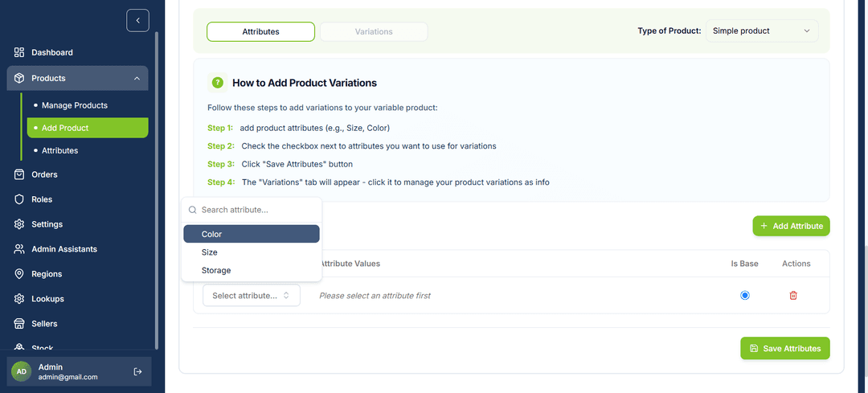The height and width of the screenshot is (393, 868).
Task: Click the Products box icon
Action: click(x=19, y=78)
